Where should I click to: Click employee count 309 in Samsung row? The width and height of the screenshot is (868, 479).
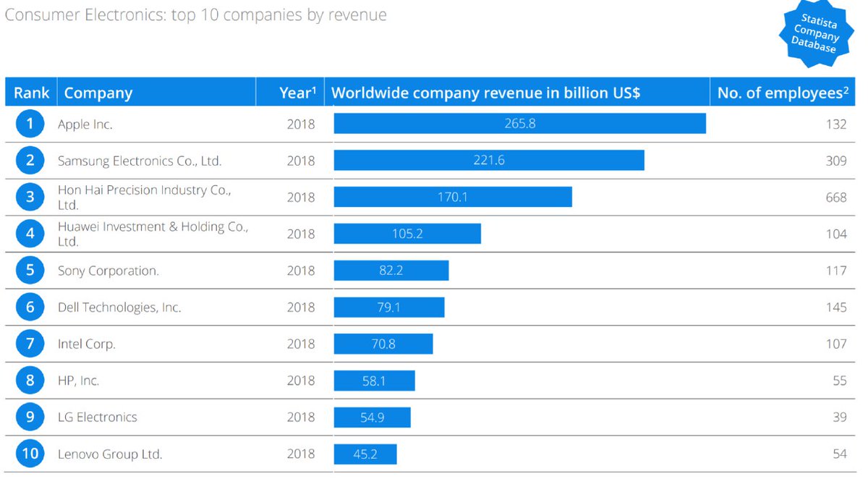[835, 161]
